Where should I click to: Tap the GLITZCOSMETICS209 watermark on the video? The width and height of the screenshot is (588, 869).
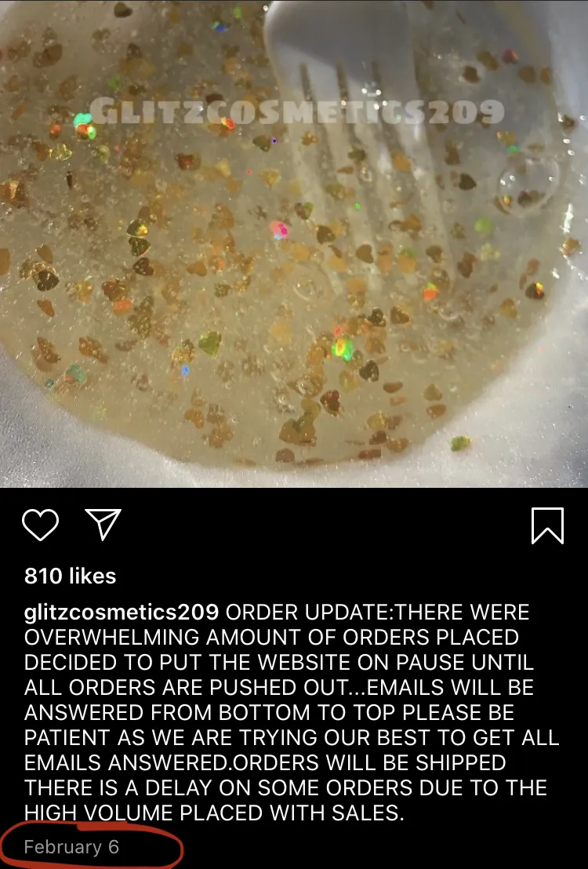(296, 111)
